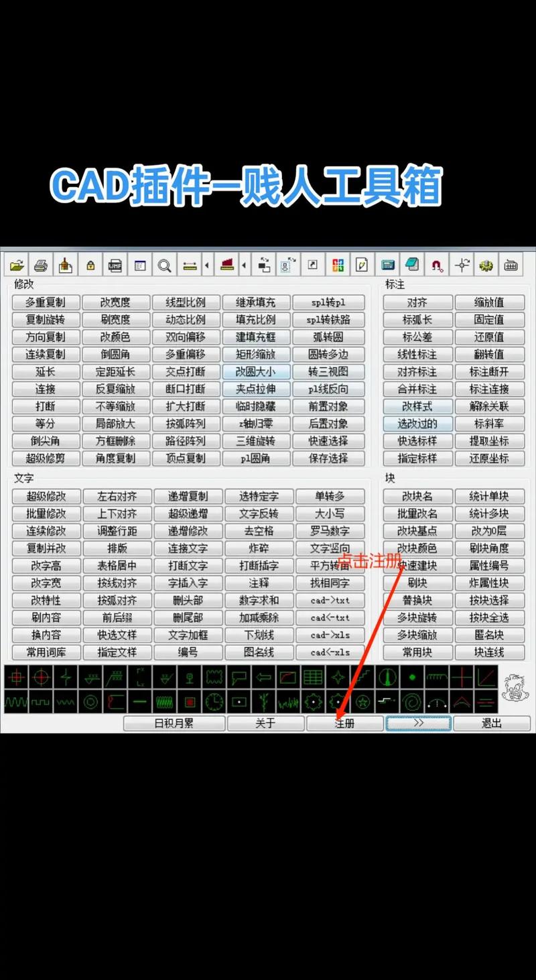Click the 选改过的 button
536x980 pixels.
[x=417, y=424]
